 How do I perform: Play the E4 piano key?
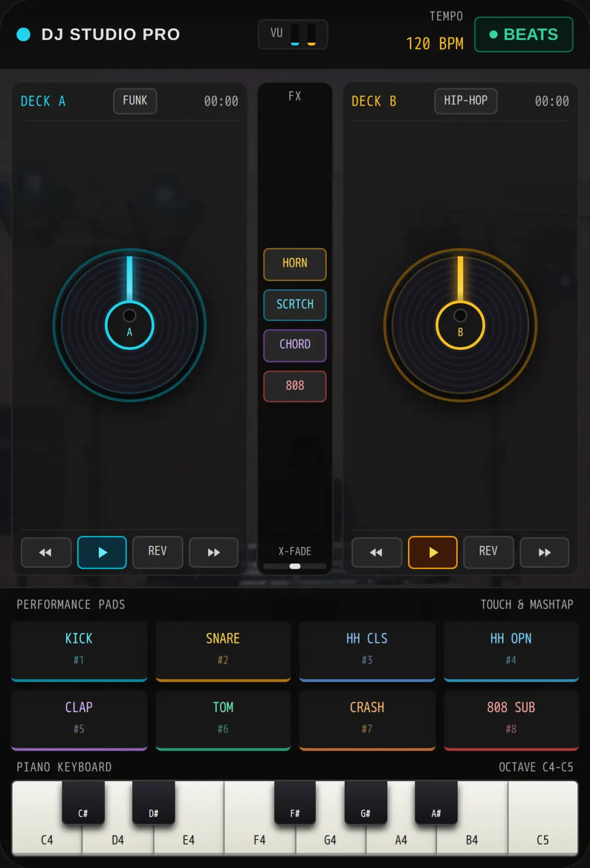click(x=189, y=840)
